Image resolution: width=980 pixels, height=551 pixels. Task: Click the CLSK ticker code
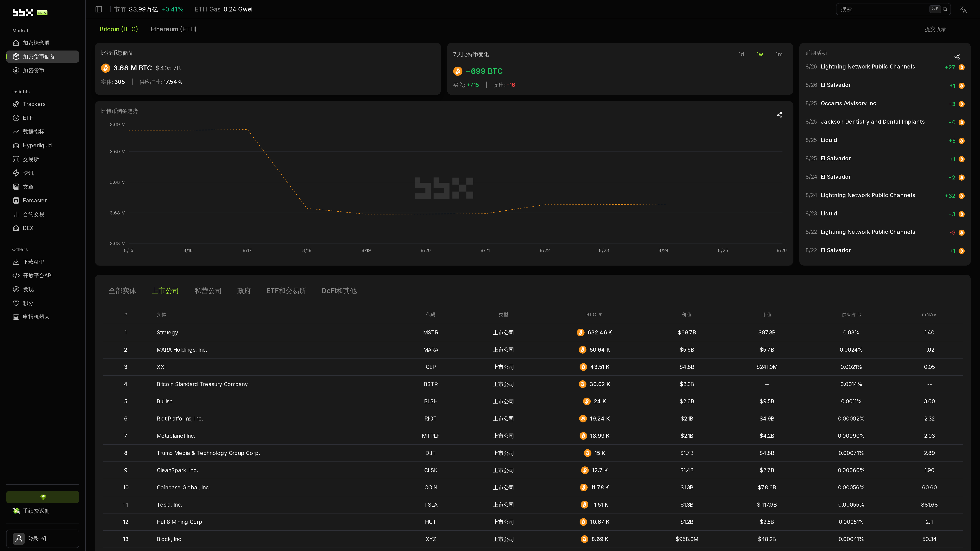431,470
